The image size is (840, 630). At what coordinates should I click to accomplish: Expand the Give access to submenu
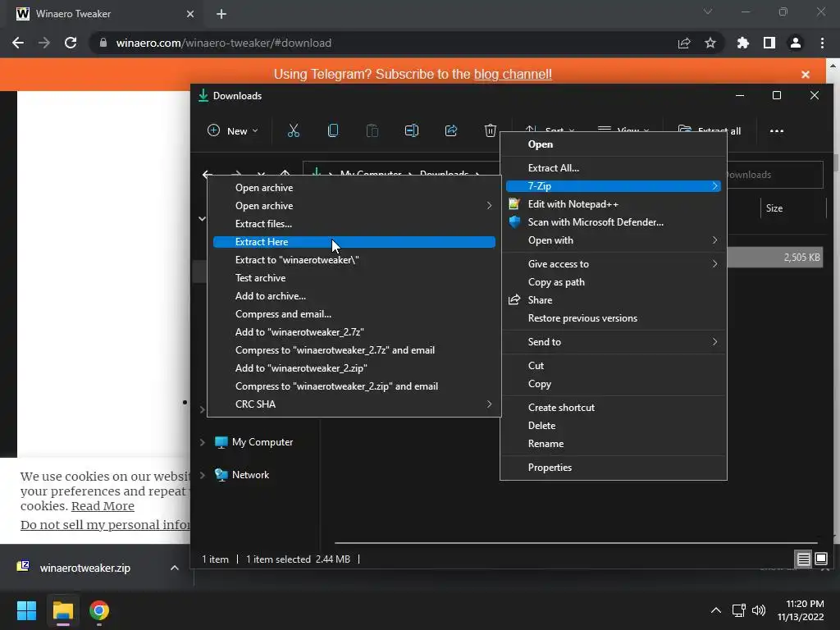tap(614, 264)
